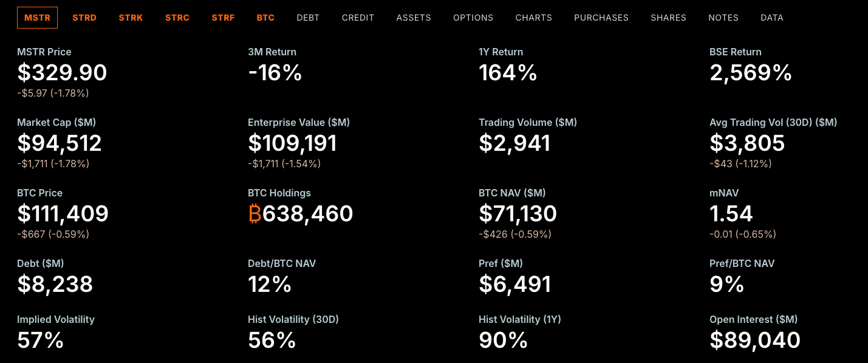This screenshot has width=868, height=363.
Task: Navigate to the DATA tab
Action: click(x=772, y=18)
